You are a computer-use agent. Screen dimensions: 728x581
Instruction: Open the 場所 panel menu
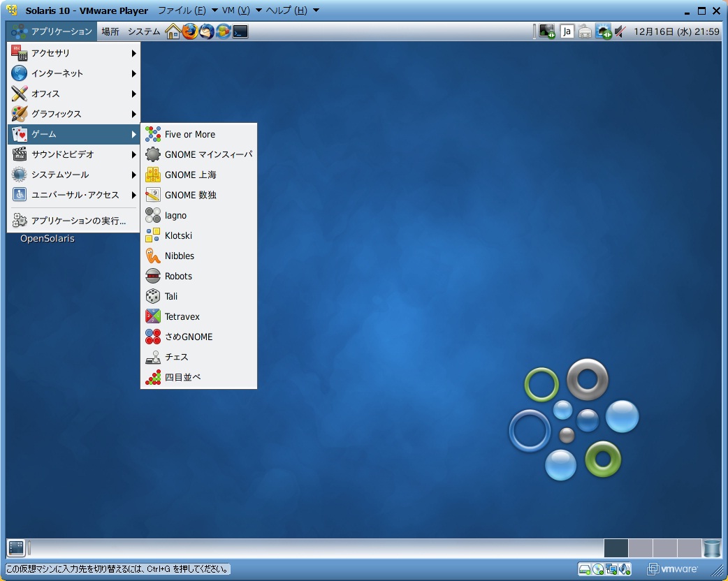click(x=110, y=31)
